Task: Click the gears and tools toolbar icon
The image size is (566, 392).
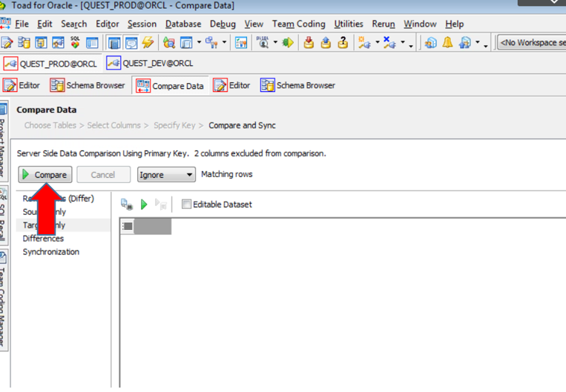Action: click(x=211, y=42)
